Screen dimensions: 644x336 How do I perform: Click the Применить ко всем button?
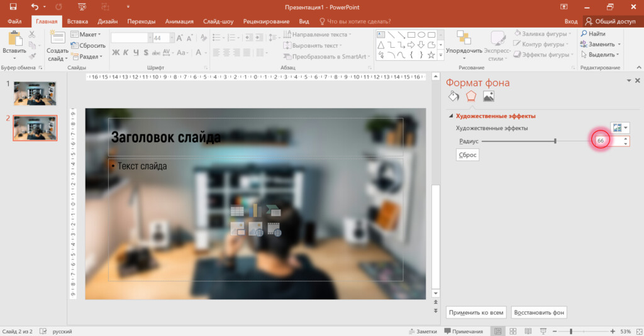[475, 312]
